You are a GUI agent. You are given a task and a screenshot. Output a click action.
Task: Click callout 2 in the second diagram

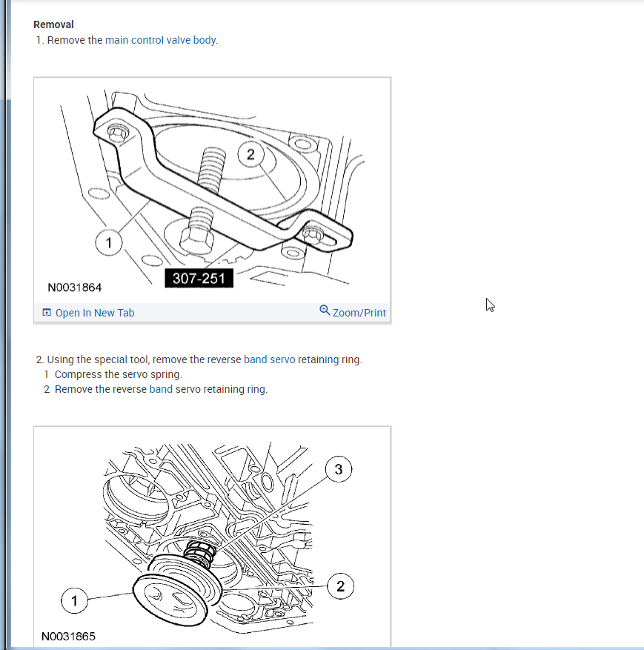(340, 586)
